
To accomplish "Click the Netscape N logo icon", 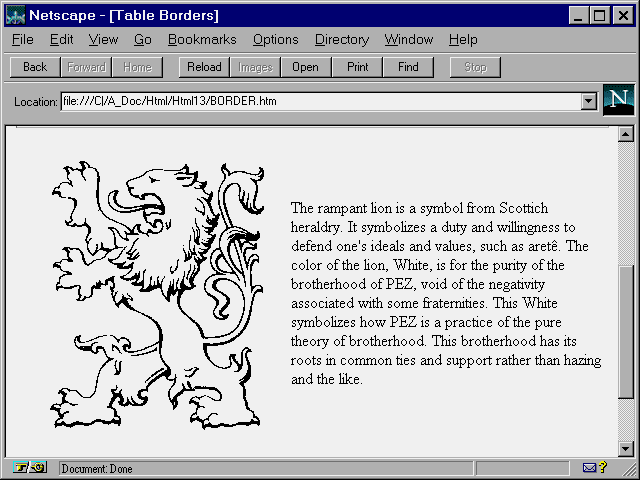I will (619, 99).
